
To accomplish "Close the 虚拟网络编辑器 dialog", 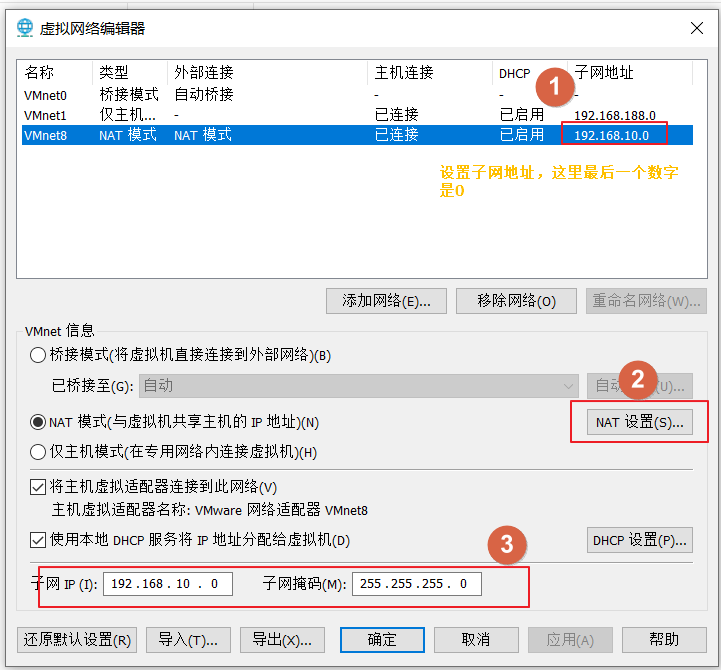I will 697,28.
